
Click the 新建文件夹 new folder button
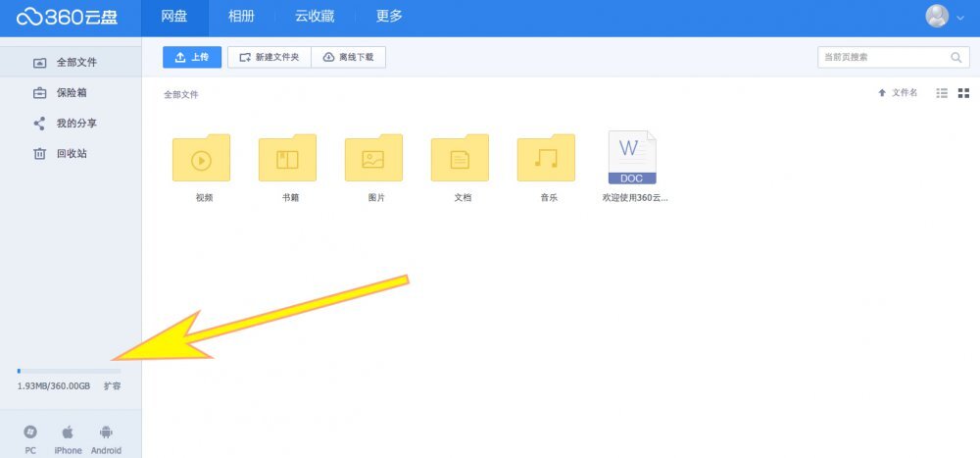click(269, 58)
